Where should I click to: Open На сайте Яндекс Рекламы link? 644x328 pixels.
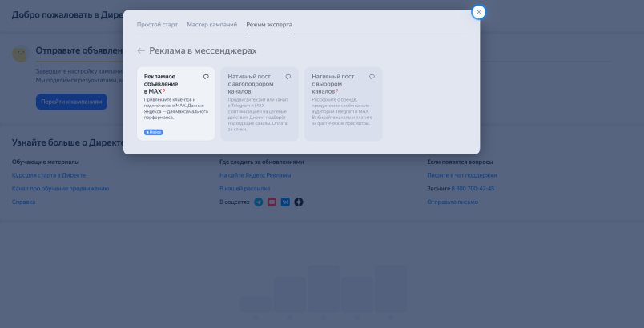255,175
